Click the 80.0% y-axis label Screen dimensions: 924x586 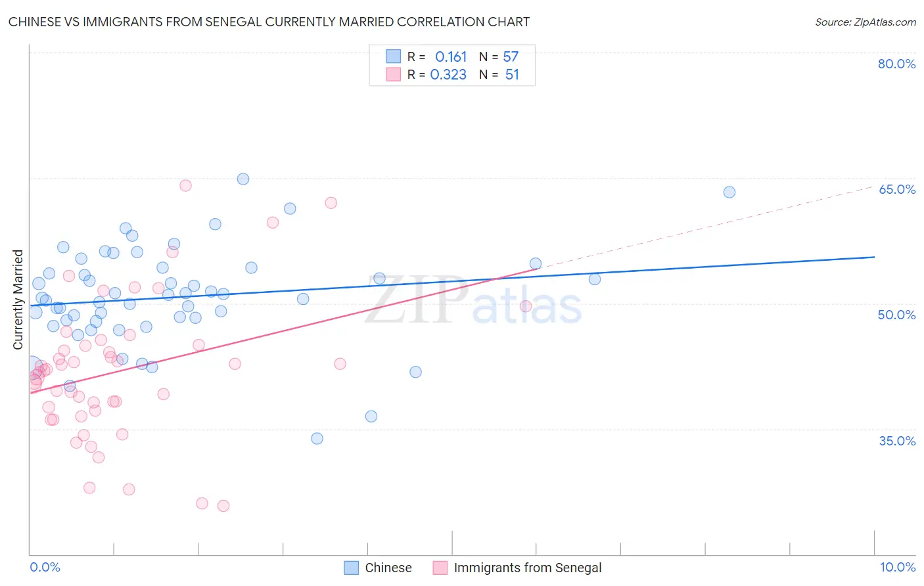896,64
